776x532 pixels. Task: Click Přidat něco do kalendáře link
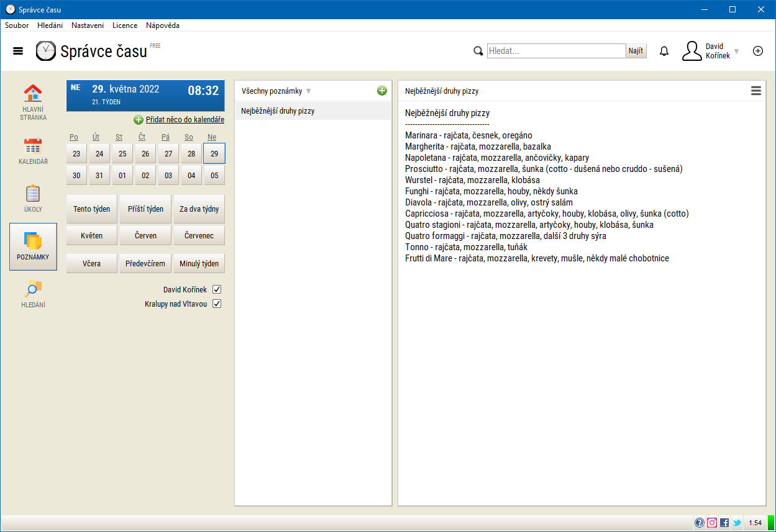tap(185, 120)
